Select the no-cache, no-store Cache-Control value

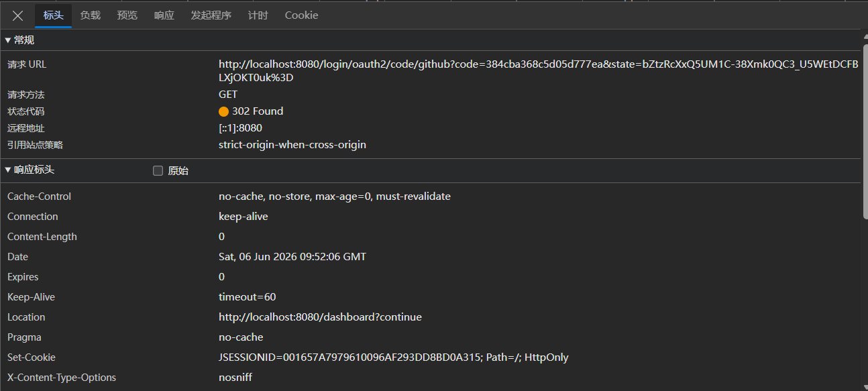pos(335,197)
